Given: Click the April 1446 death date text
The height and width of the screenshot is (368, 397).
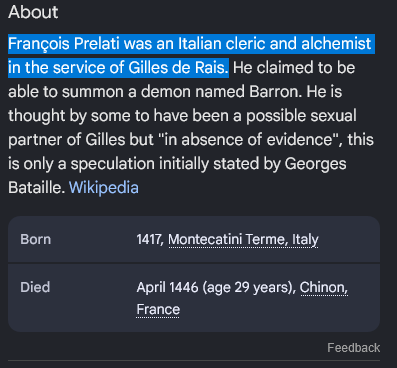Looking at the screenshot, I should [x=167, y=287].
